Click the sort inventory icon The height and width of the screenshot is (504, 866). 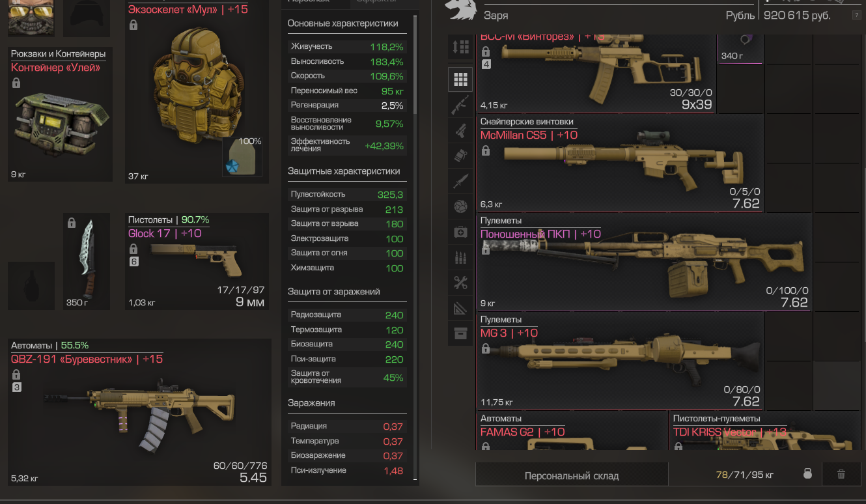pyautogui.click(x=460, y=47)
